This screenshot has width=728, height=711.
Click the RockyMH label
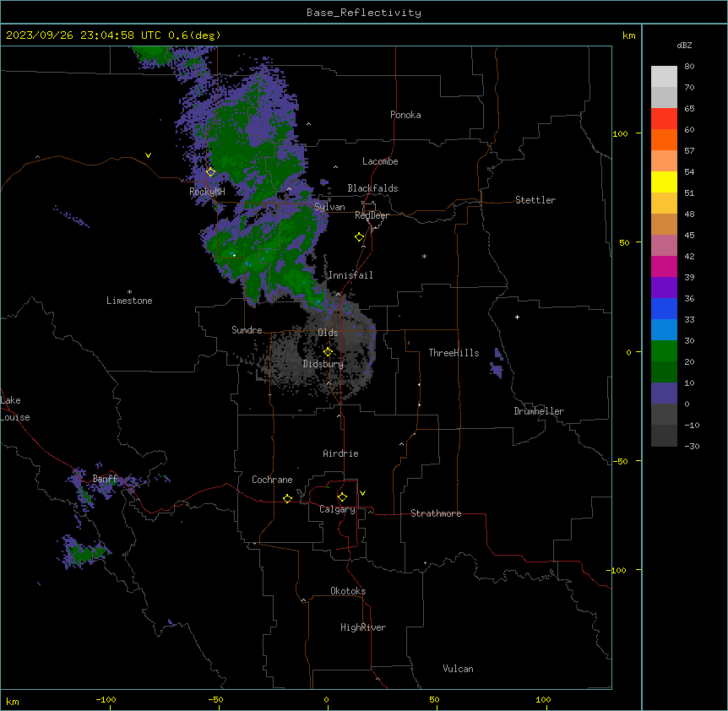207,192
